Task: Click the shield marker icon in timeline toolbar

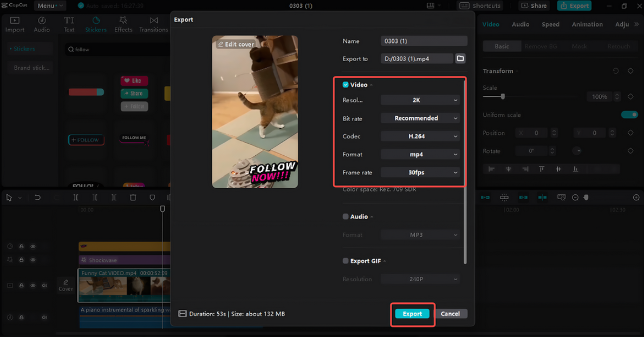Action: point(152,197)
